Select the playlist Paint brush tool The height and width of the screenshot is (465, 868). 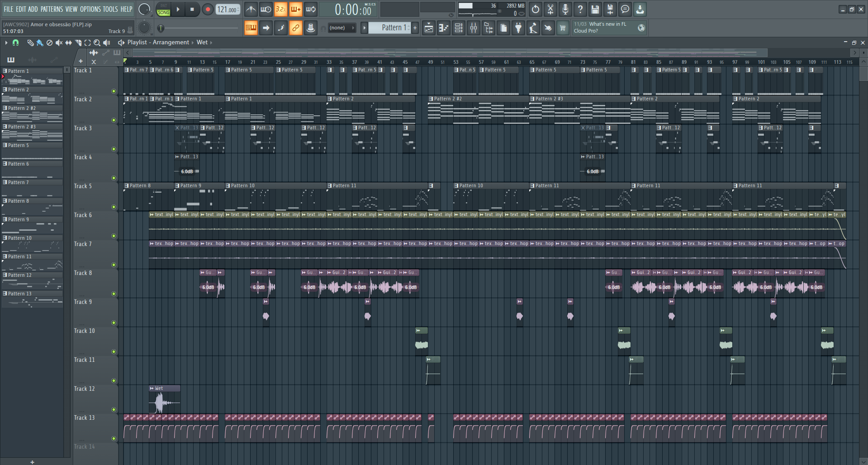click(x=40, y=43)
